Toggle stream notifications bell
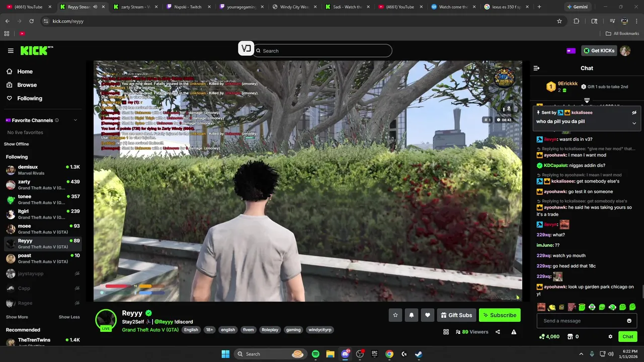This screenshot has width=644, height=362. (x=412, y=315)
